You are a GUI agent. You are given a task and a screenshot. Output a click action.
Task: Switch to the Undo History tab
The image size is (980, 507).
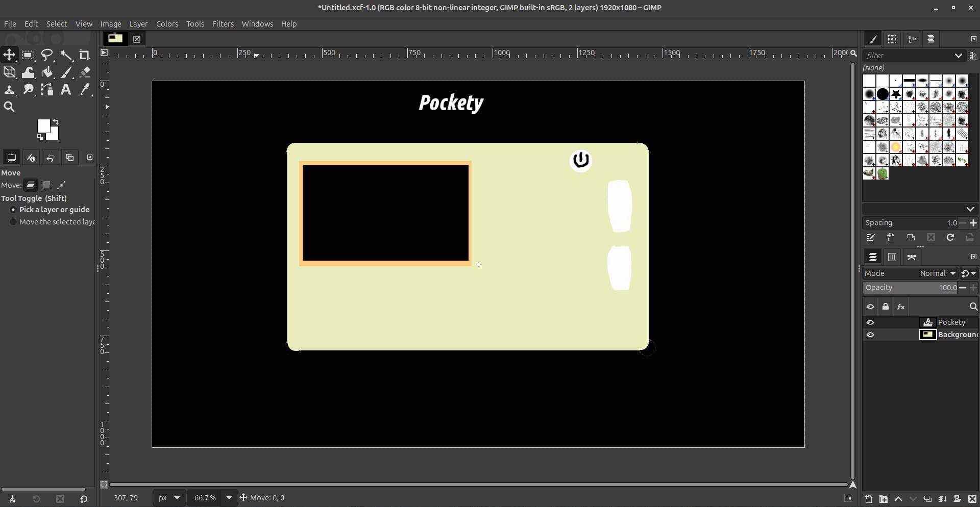pyautogui.click(x=51, y=158)
